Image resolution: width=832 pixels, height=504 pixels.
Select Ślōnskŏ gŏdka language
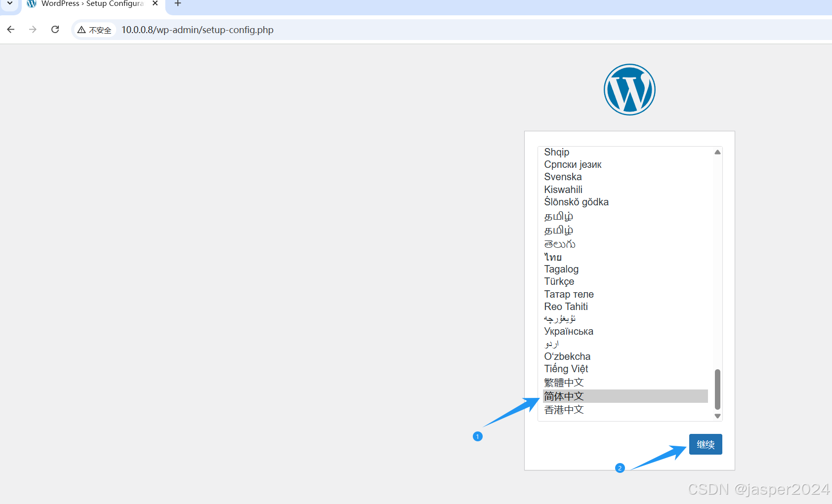tap(625, 202)
